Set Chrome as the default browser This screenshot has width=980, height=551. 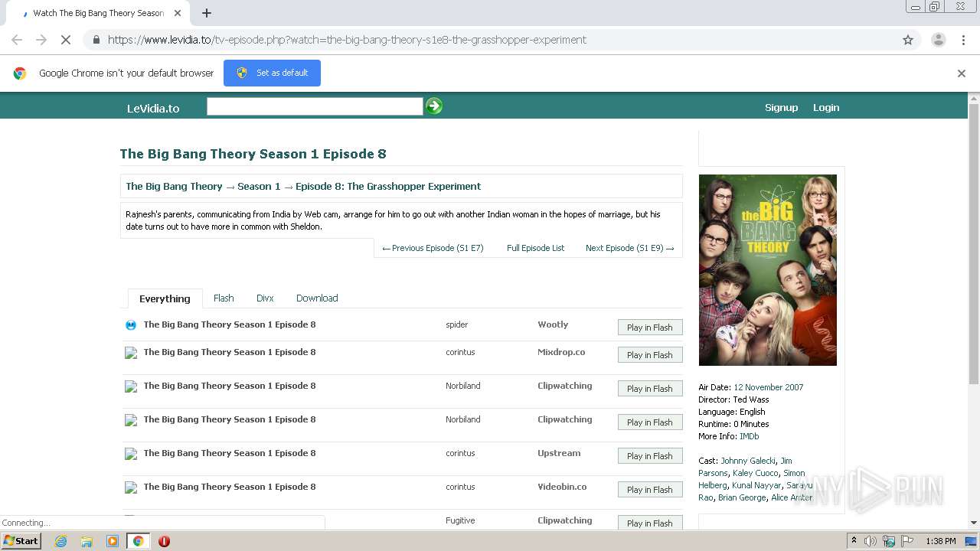272,73
